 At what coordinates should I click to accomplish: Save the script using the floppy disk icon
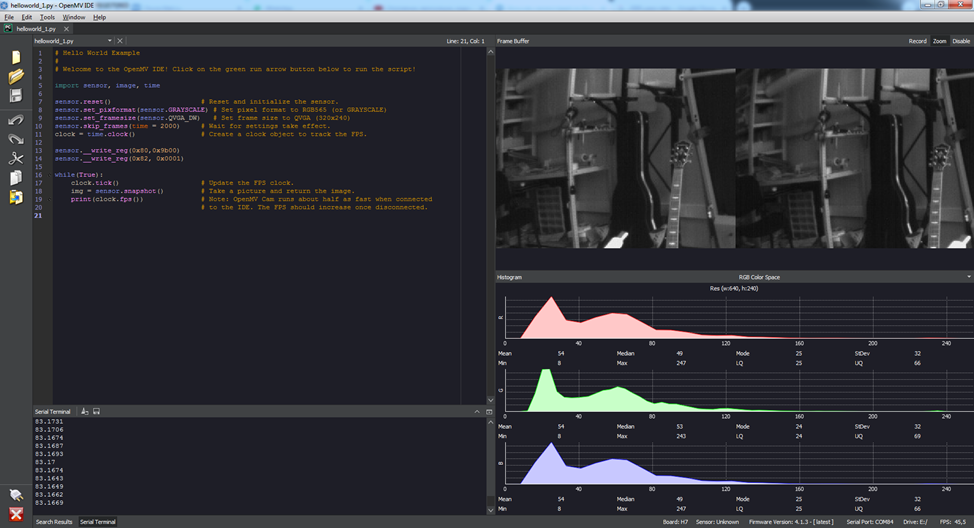[x=16, y=96]
